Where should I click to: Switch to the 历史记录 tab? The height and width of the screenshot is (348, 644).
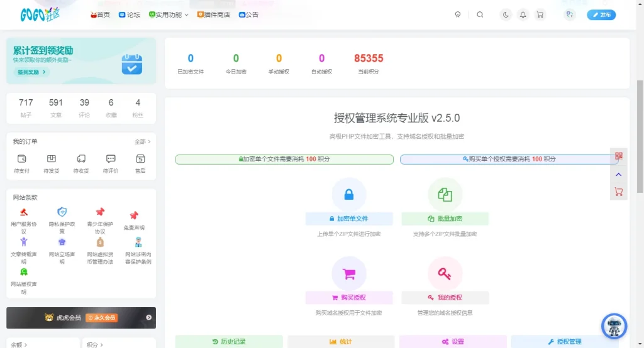point(229,342)
